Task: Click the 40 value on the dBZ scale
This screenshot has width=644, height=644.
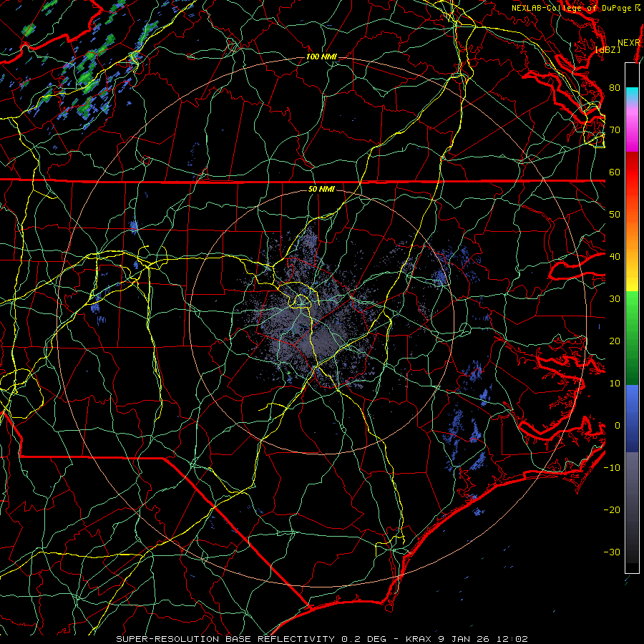Action: pos(615,257)
